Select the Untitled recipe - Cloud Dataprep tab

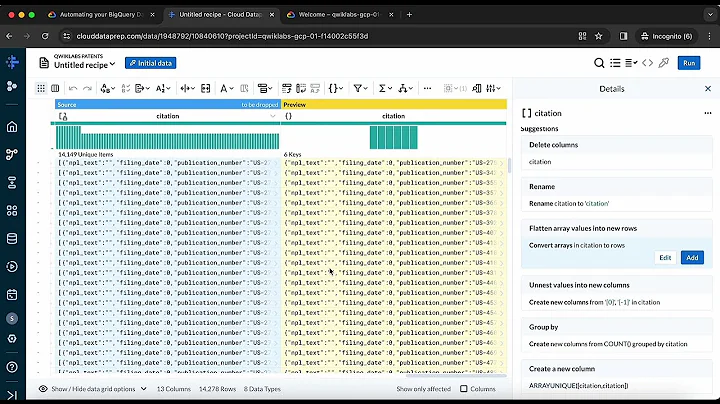[220, 15]
